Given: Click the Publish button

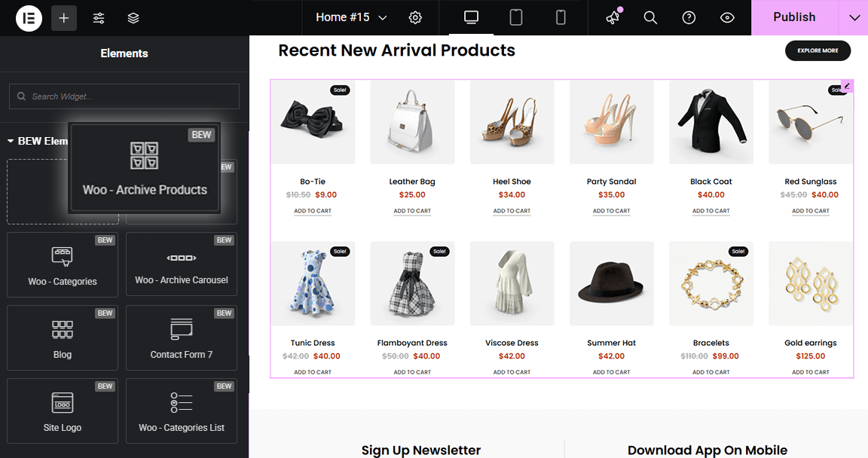Looking at the screenshot, I should click(x=794, y=17).
